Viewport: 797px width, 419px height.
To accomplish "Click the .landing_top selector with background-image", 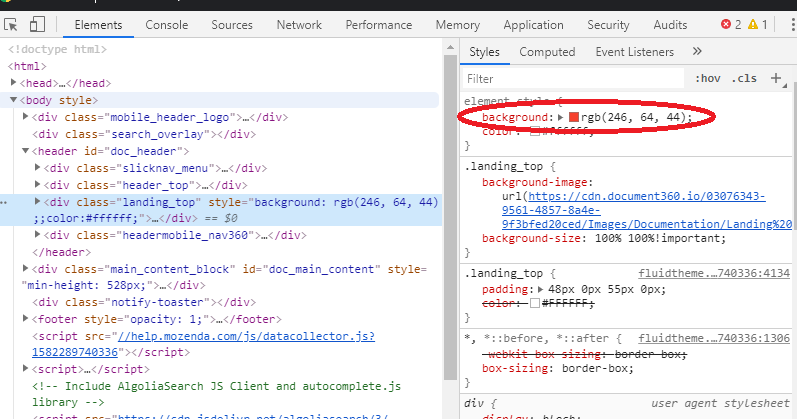I will pyautogui.click(x=503, y=166).
